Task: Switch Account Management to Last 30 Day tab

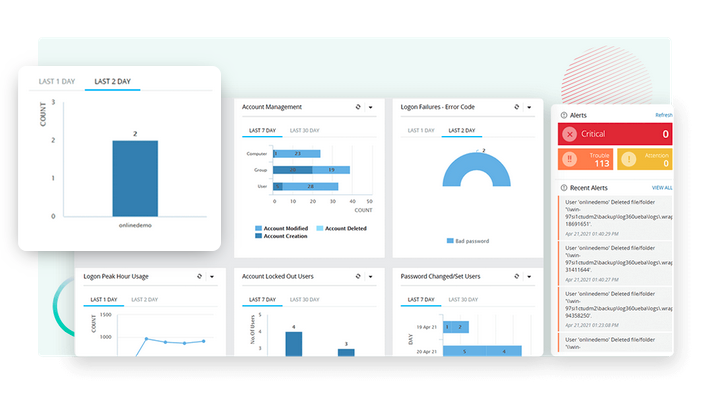Action: (x=304, y=130)
